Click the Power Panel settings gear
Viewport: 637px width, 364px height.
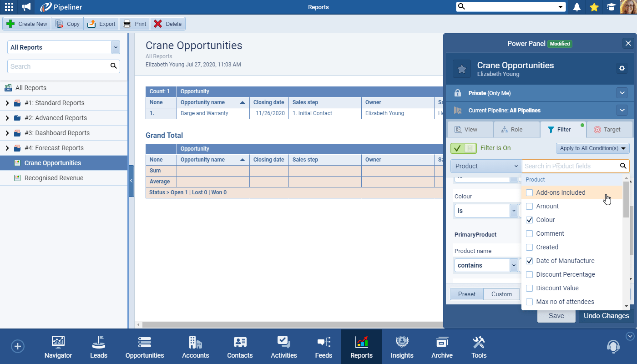(622, 68)
